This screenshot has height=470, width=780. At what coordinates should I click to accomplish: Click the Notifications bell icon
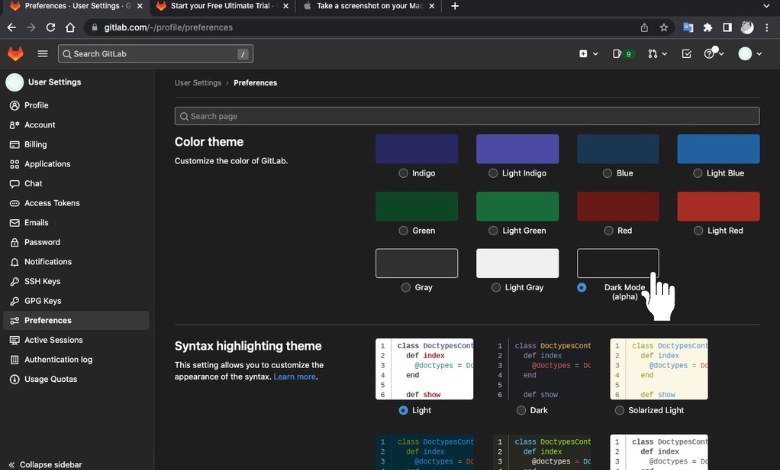(14, 262)
